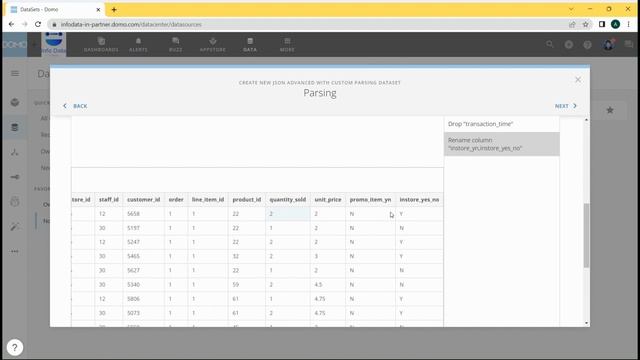The image size is (640, 360).
Task: Click customer_id cell 5247
Action: coord(144,242)
